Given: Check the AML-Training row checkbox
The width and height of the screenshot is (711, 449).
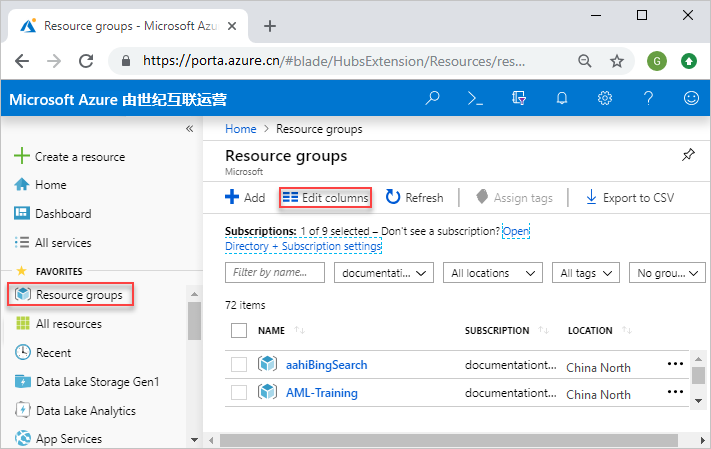Looking at the screenshot, I should coord(239,392).
